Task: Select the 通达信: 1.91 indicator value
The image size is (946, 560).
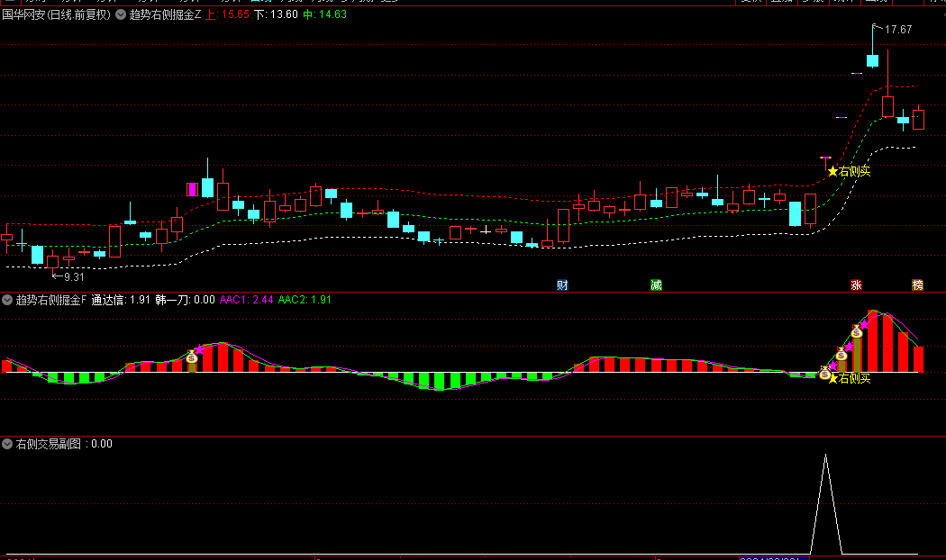Action: click(121, 300)
